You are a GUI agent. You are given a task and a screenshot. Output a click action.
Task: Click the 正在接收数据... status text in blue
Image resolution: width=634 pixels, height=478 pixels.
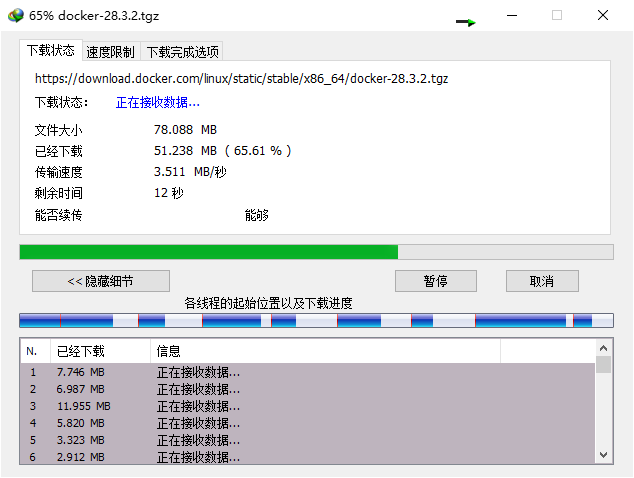[x=158, y=102]
